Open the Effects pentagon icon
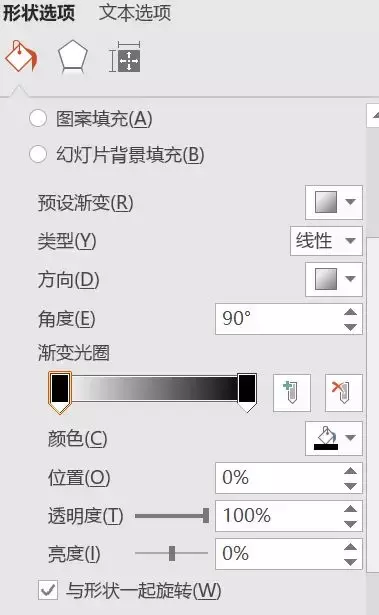This screenshot has height=615, width=379. [73, 58]
